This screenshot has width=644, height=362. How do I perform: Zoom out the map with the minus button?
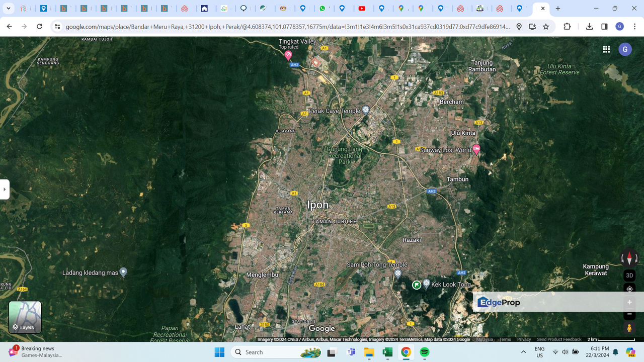pyautogui.click(x=629, y=315)
